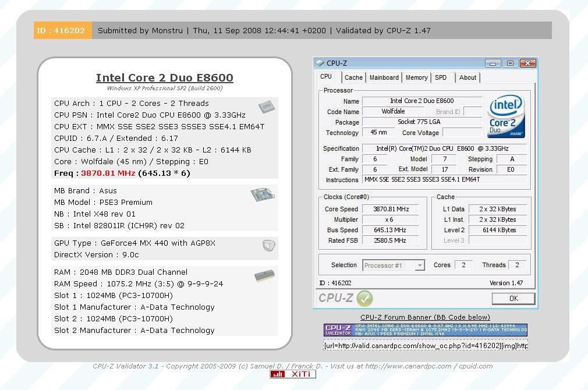
Task: Click the red 3870.81 MHz frequency text
Action: pyautogui.click(x=108, y=173)
